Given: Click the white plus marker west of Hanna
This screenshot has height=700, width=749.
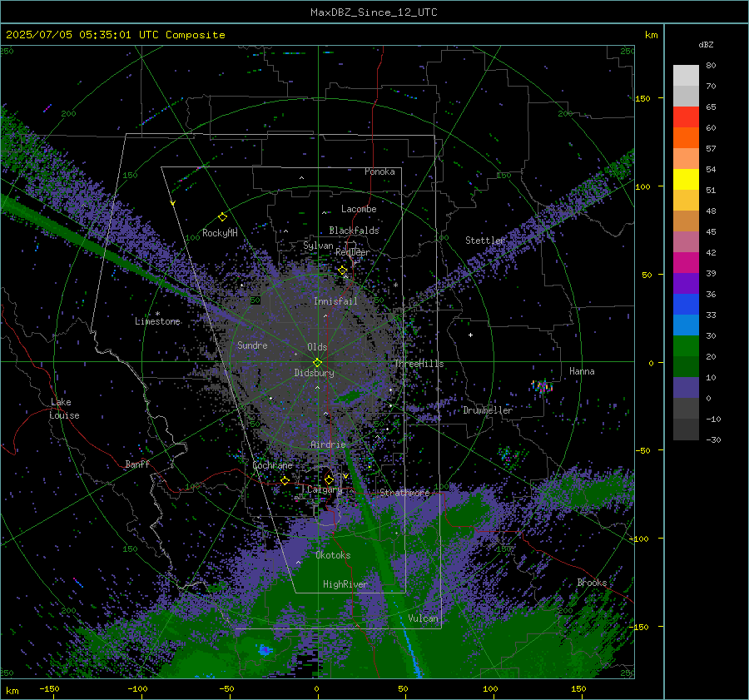Looking at the screenshot, I should tap(470, 335).
